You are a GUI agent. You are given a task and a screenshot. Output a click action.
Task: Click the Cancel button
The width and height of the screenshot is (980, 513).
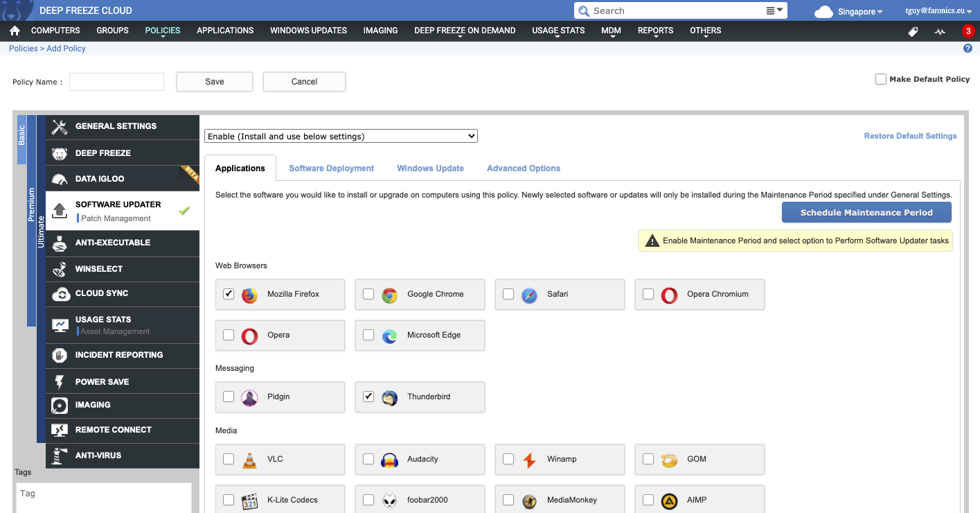304,82
